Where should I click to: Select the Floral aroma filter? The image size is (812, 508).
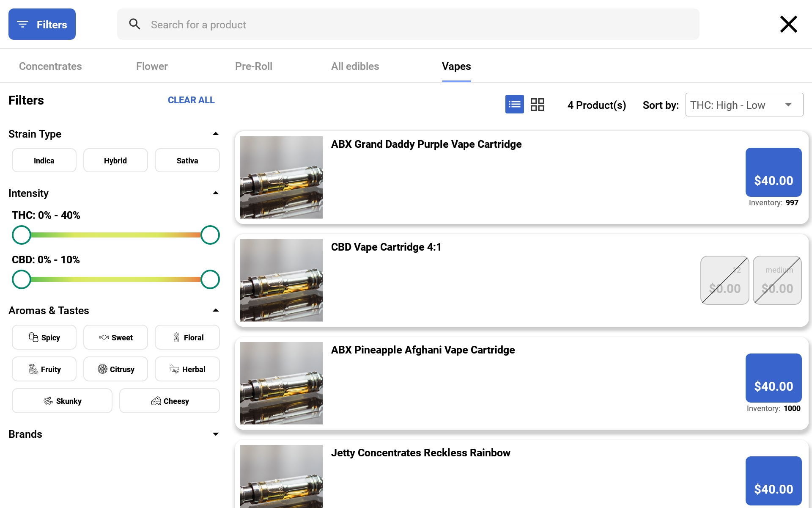187,337
